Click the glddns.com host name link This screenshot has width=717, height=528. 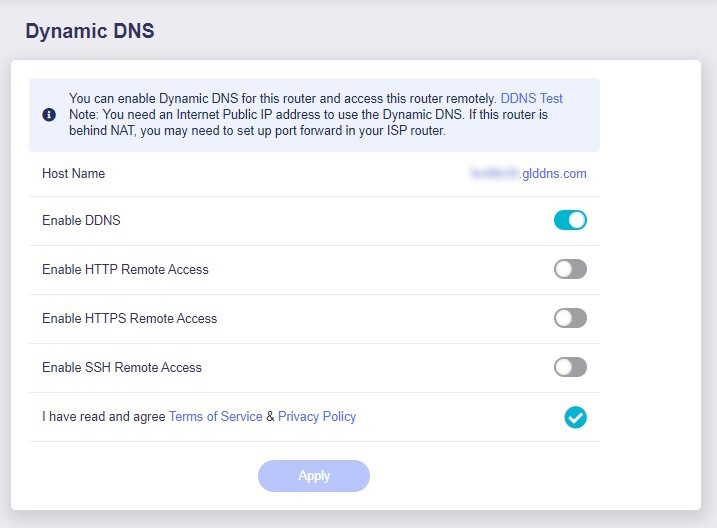pyautogui.click(x=528, y=174)
